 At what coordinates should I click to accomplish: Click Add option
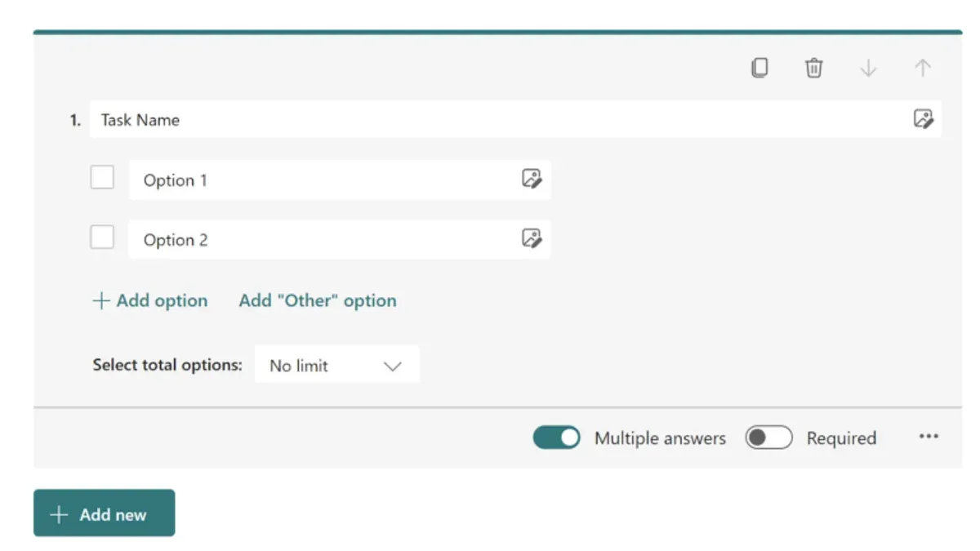[x=150, y=300]
